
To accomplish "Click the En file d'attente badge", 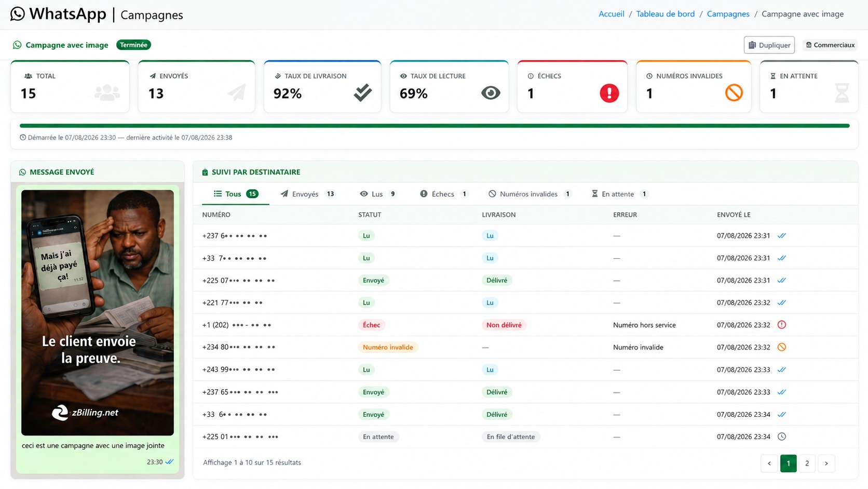I will click(x=511, y=437).
